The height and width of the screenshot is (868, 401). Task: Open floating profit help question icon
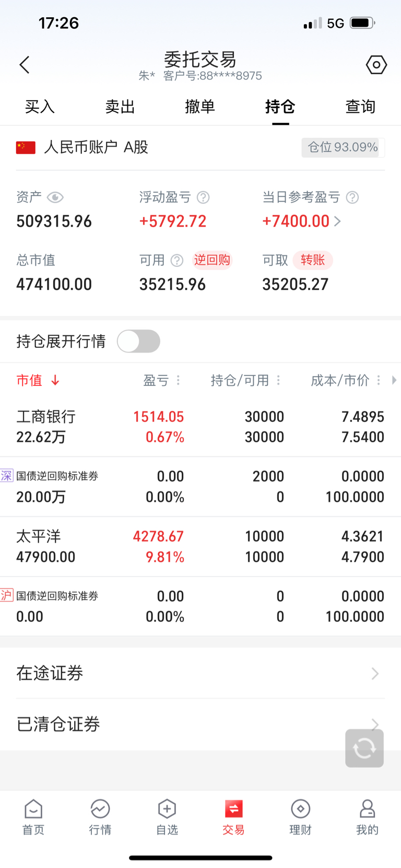tap(203, 197)
